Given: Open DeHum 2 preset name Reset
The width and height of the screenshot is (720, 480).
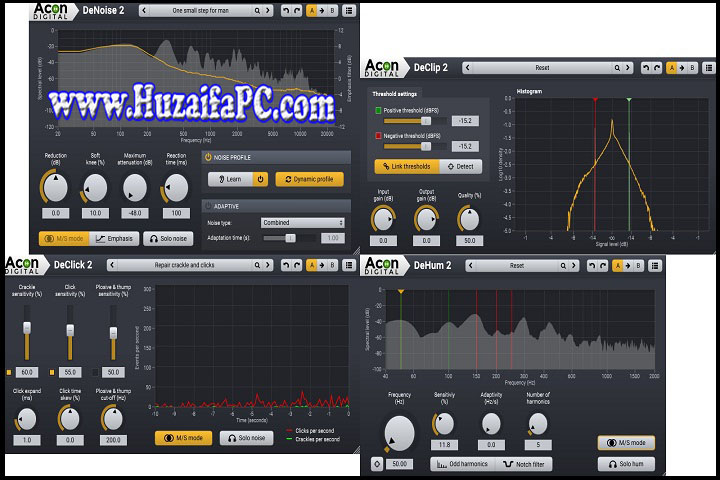Looking at the screenshot, I should [x=517, y=265].
